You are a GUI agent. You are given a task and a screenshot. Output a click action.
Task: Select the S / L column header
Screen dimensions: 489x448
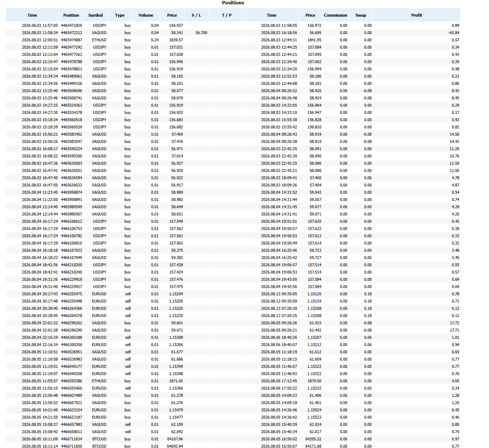[196, 15]
